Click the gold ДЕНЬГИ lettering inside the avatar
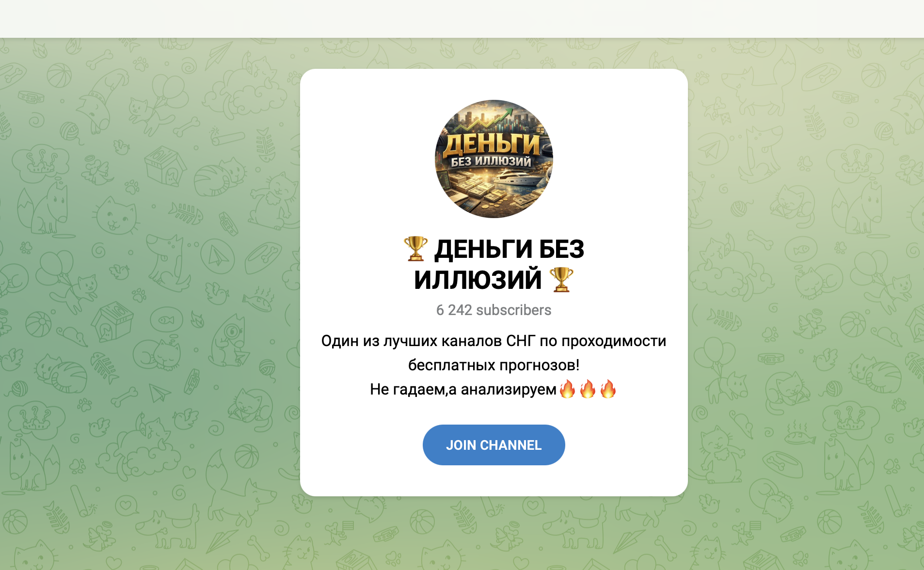This screenshot has height=570, width=924. 492,144
